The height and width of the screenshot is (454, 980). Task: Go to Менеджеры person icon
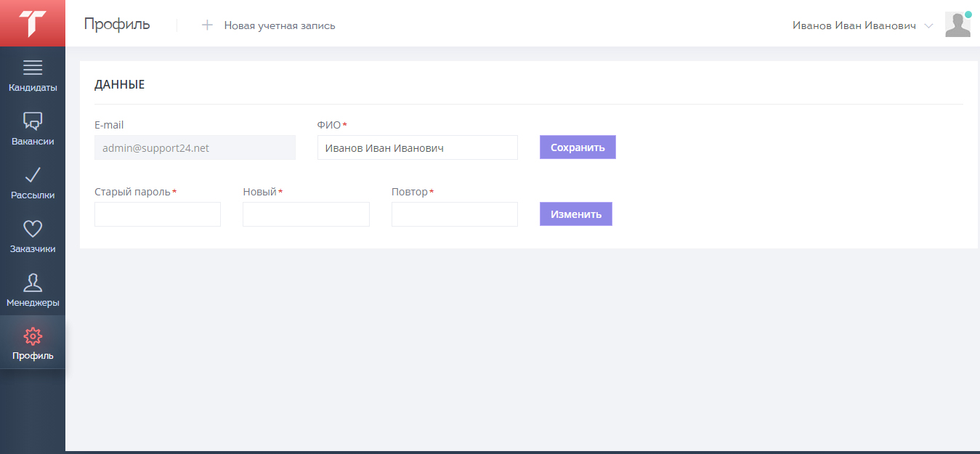pyautogui.click(x=33, y=283)
